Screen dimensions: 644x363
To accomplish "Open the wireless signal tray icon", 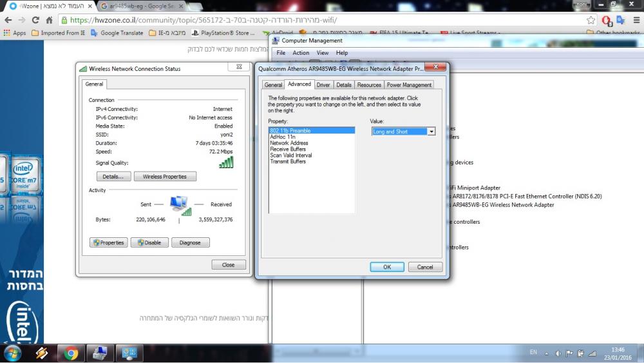I will coord(592,353).
